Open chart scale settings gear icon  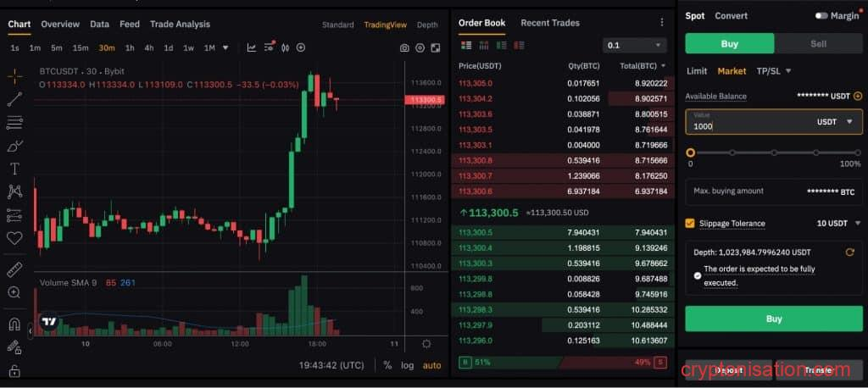coord(426,344)
